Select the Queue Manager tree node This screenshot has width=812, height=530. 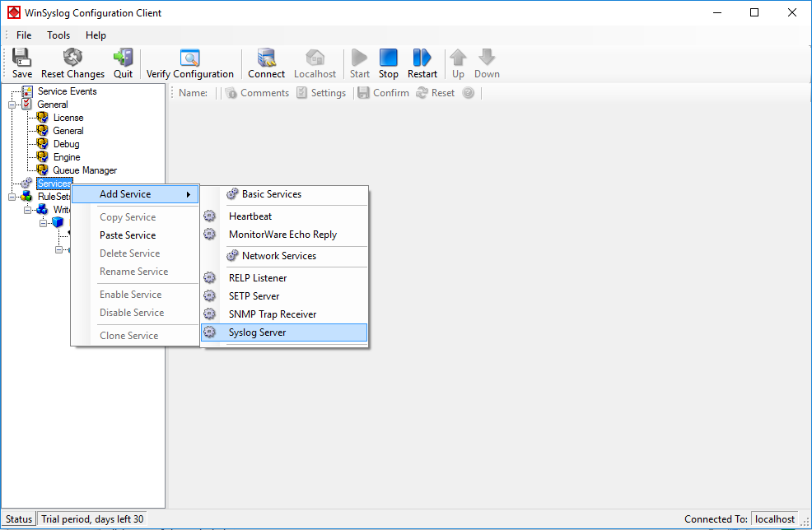(85, 170)
